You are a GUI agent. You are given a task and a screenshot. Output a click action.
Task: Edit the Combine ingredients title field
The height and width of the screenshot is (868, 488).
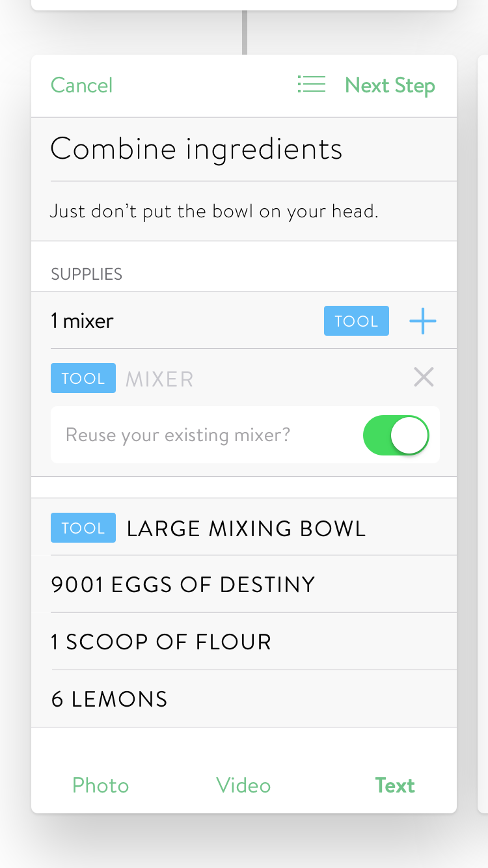pos(244,149)
